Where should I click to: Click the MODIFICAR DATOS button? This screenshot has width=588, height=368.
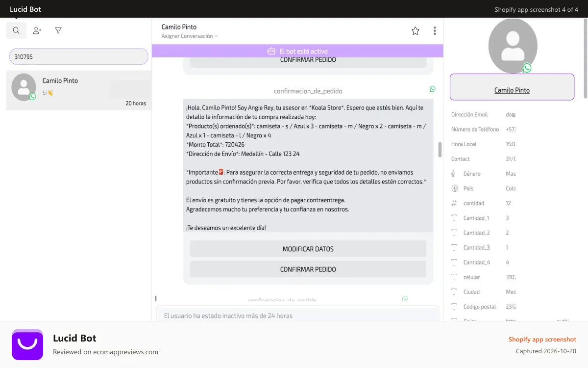coord(308,249)
